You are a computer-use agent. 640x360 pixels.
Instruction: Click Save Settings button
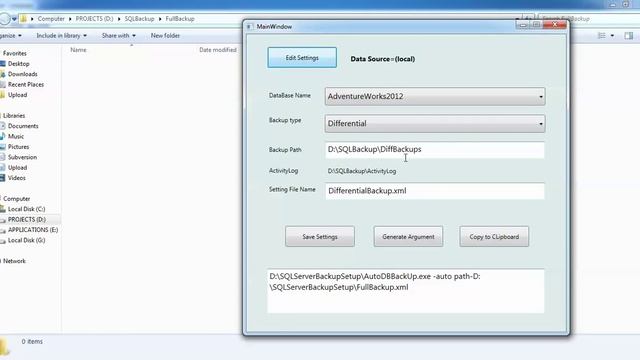click(320, 237)
